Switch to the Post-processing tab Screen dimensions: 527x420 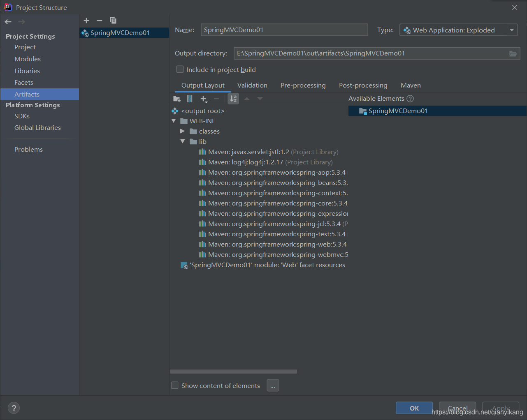click(363, 85)
